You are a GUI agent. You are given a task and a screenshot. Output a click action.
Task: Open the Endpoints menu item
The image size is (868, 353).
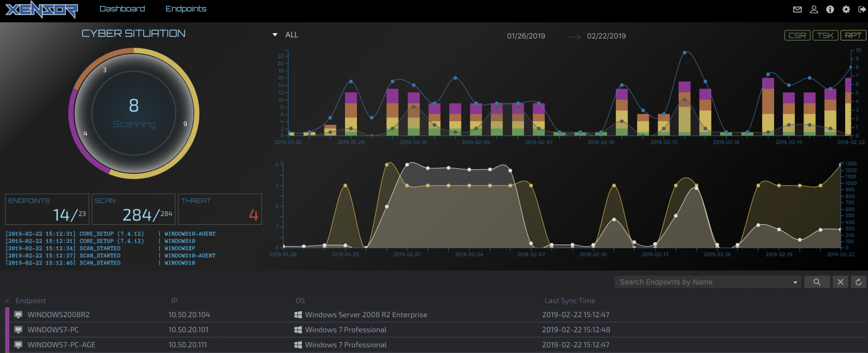tap(186, 9)
